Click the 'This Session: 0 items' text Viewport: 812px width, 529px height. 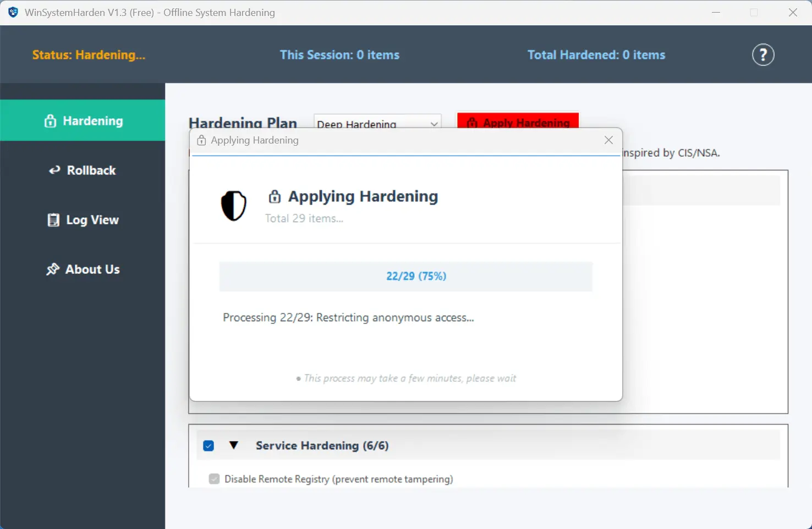(x=339, y=55)
